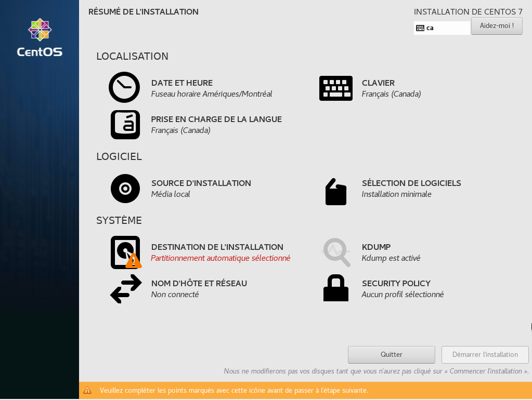Click 'Installation minimale' status text
The height and width of the screenshot is (400, 532).
(396, 194)
